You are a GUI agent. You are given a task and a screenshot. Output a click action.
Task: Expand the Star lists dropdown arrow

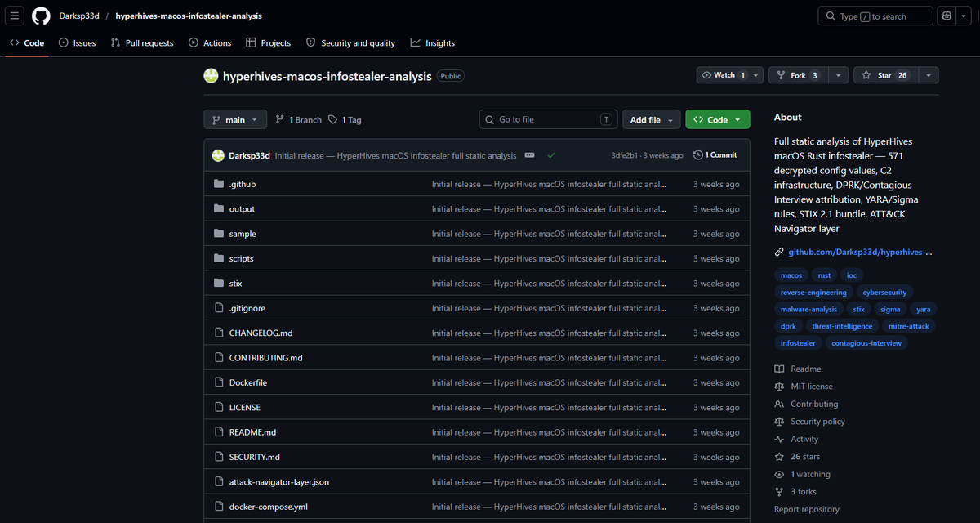[x=929, y=75]
